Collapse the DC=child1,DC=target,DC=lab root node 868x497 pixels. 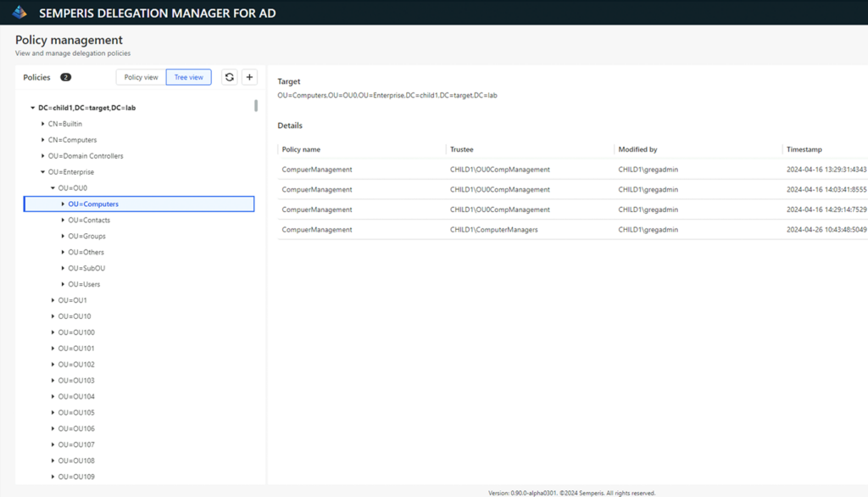pyautogui.click(x=33, y=108)
